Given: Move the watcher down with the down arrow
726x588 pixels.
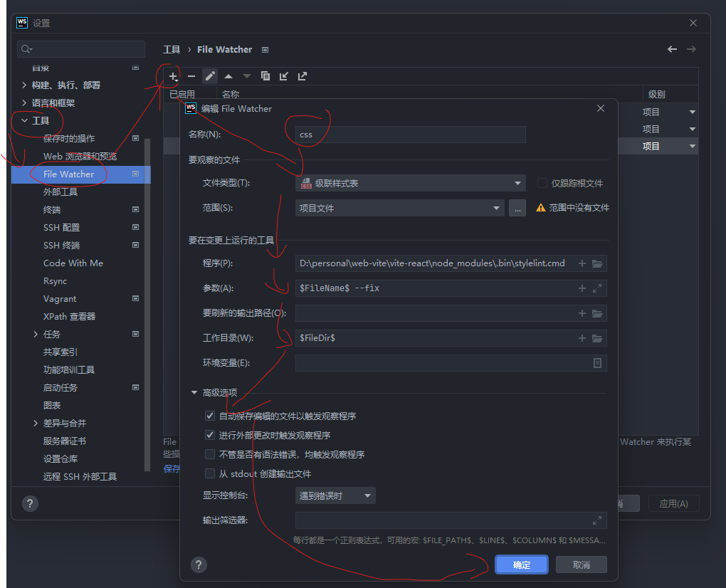Looking at the screenshot, I should (x=247, y=76).
